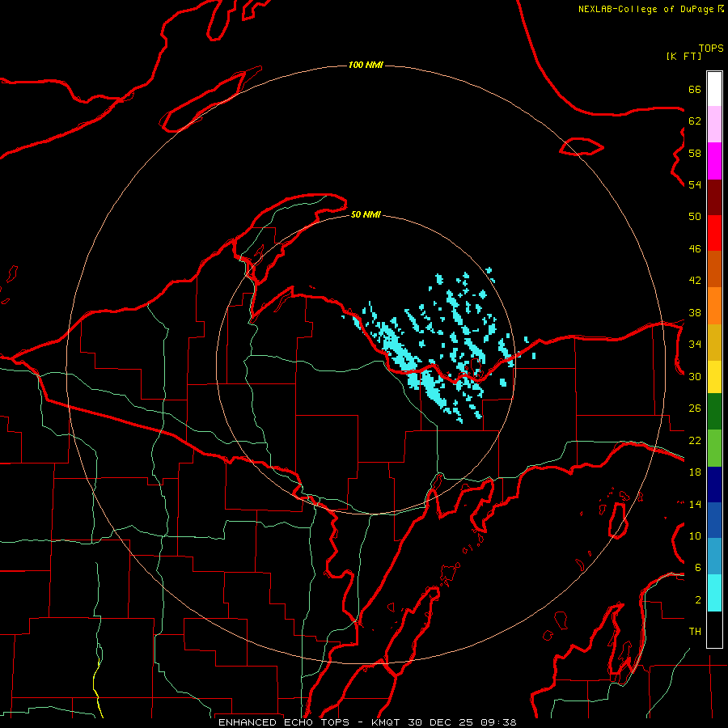Click the orange 38 kft legend swatch

(x=714, y=306)
